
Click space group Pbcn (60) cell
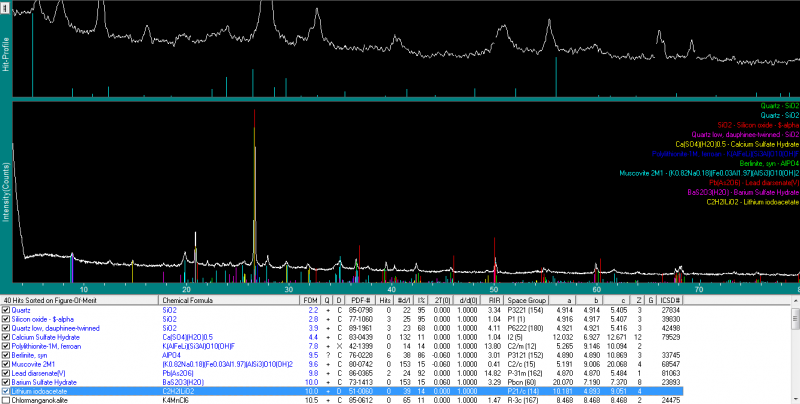[x=522, y=382]
